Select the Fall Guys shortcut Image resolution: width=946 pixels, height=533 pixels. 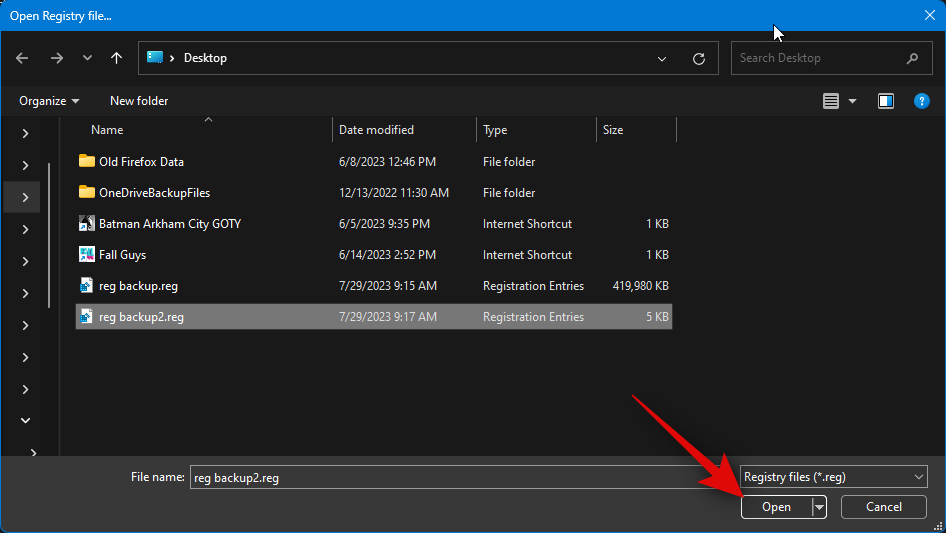pos(122,255)
